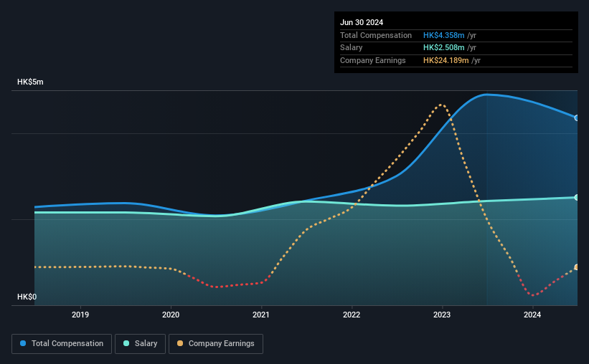Click the orange Company Earnings legend dot

click(x=180, y=343)
